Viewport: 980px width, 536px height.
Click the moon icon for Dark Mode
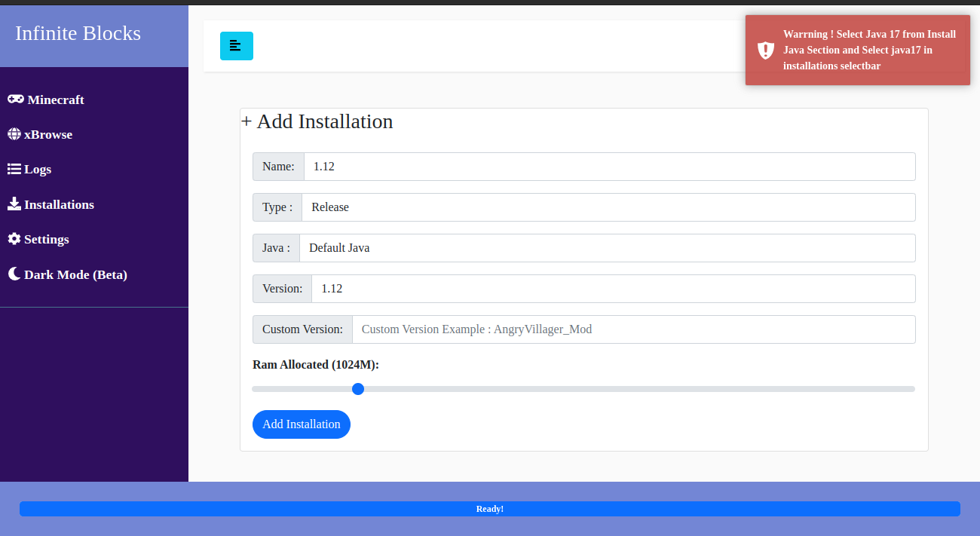(x=14, y=274)
